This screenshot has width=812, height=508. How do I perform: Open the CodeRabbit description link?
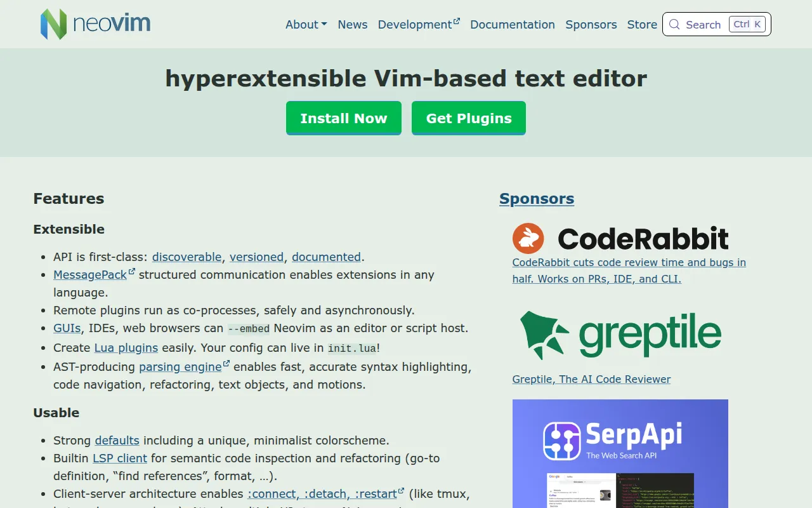click(629, 271)
